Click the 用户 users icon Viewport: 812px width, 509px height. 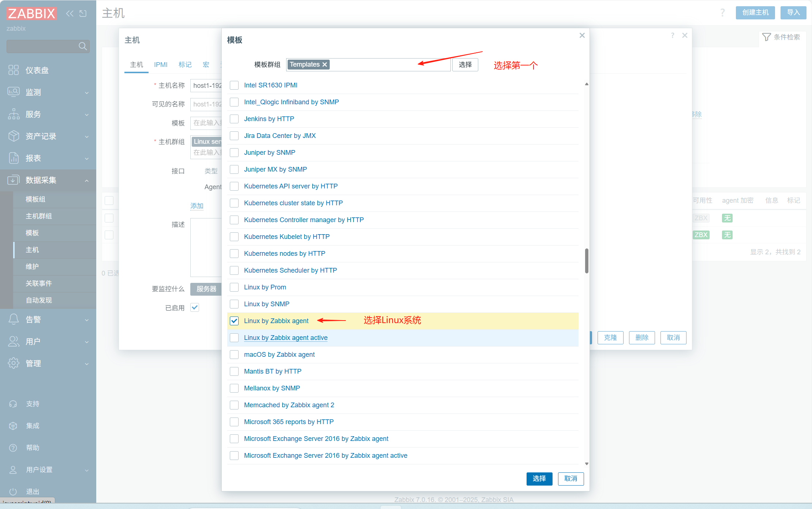14,341
